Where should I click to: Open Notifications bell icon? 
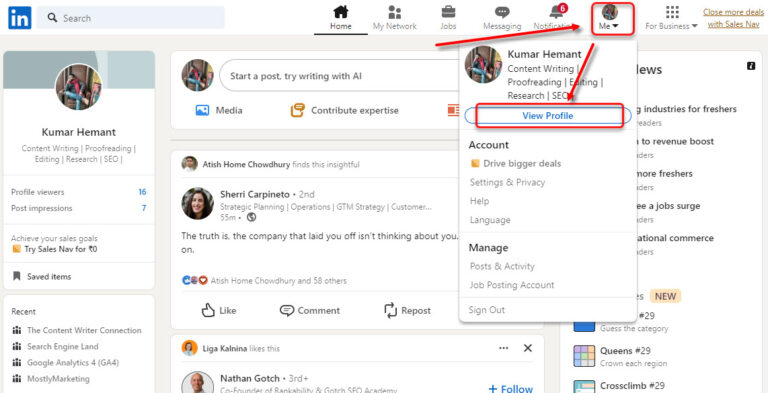click(556, 12)
